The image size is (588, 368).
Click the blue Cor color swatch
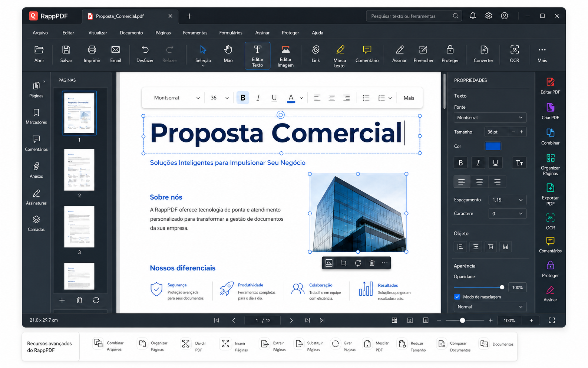[x=493, y=147]
